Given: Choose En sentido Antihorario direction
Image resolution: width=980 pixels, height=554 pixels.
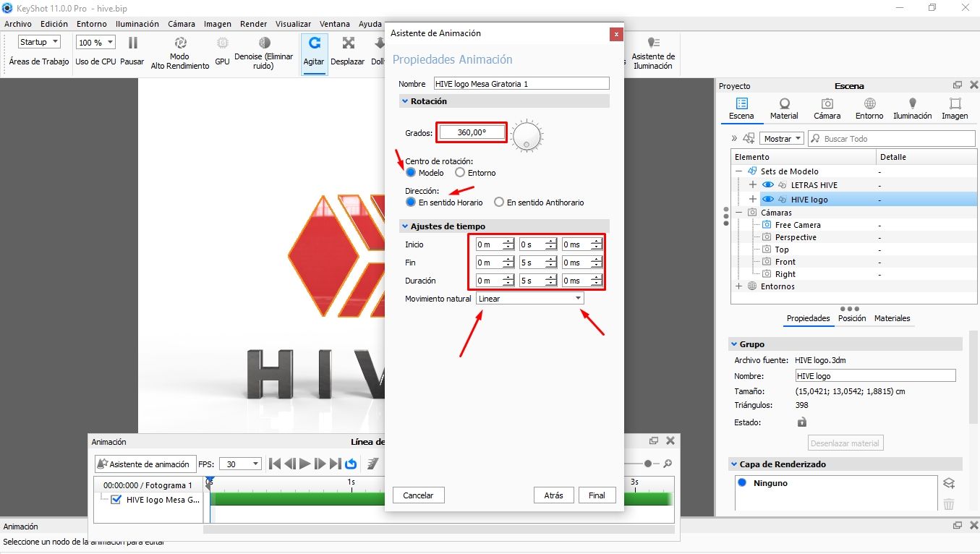Looking at the screenshot, I should [x=499, y=203].
